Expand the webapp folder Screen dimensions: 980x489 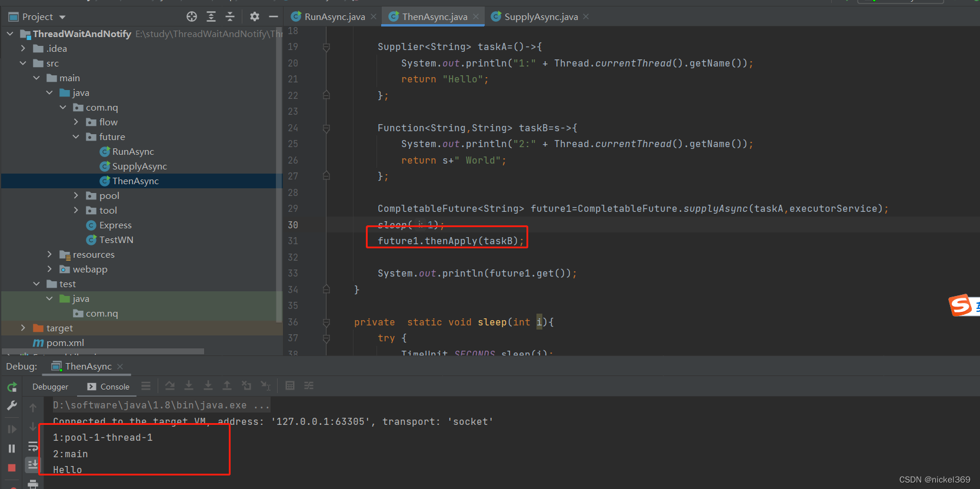tap(49, 270)
